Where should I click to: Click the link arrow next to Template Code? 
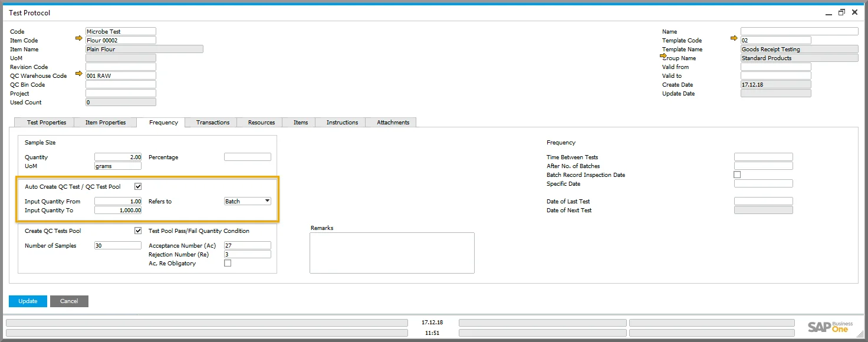point(734,38)
